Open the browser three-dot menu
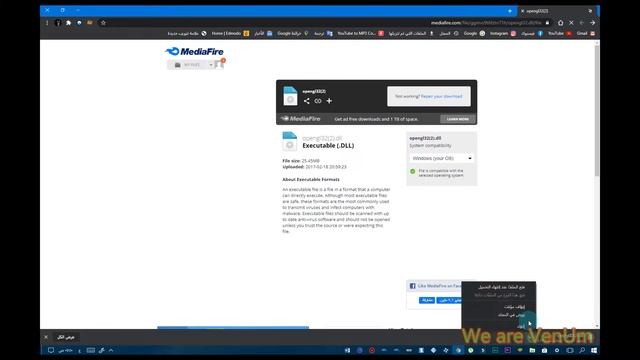This screenshot has height=360, width=640. [47, 23]
